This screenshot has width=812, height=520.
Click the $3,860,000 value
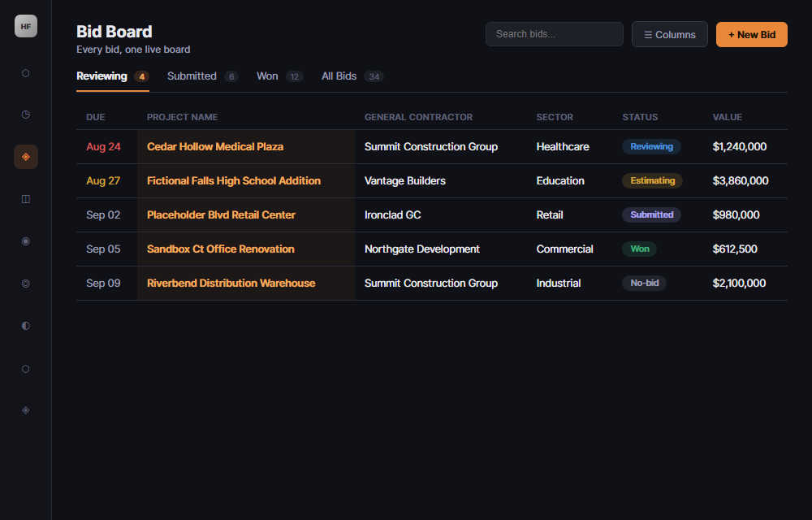click(x=741, y=180)
